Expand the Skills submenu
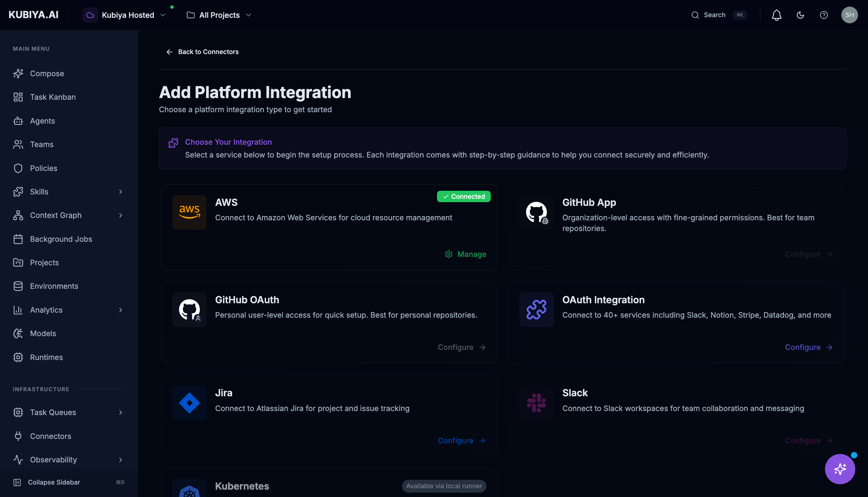This screenshot has height=497, width=868. pyautogui.click(x=121, y=191)
